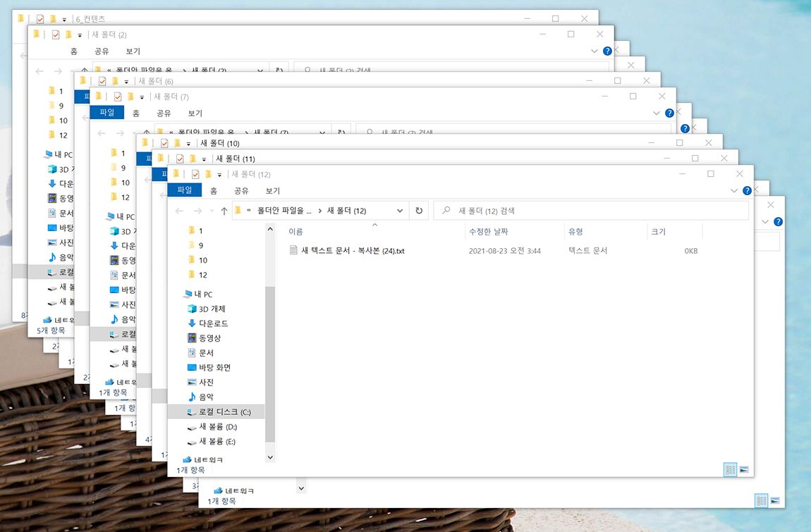
Task: Switch to large icons view in 새 폴더 (12)
Action: click(744, 469)
